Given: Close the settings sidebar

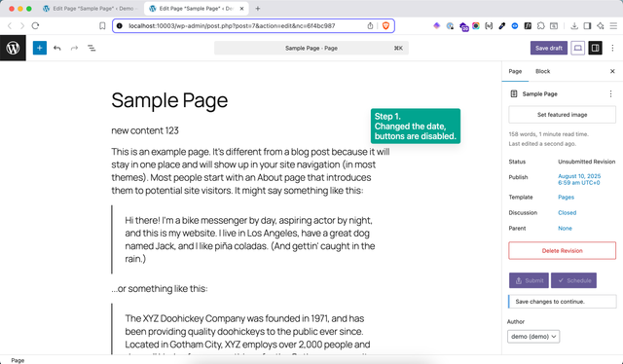Looking at the screenshot, I should tap(612, 71).
